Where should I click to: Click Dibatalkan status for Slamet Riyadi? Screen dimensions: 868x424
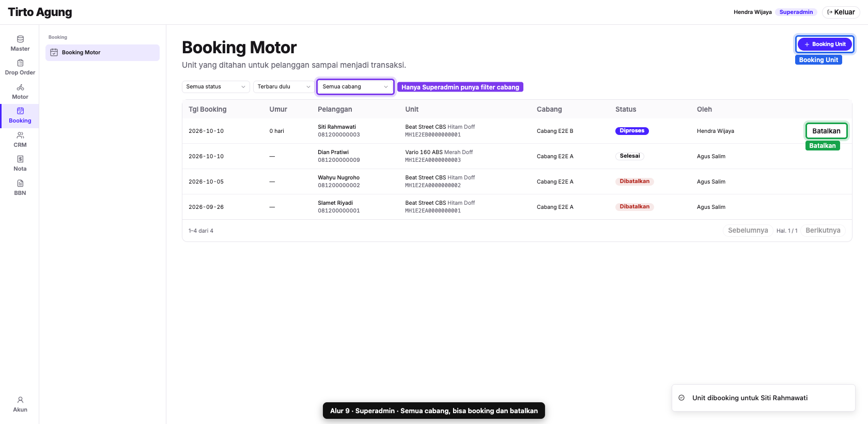click(634, 207)
